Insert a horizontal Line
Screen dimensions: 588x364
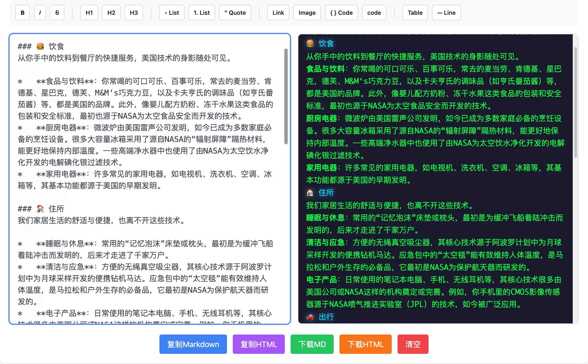point(446,13)
